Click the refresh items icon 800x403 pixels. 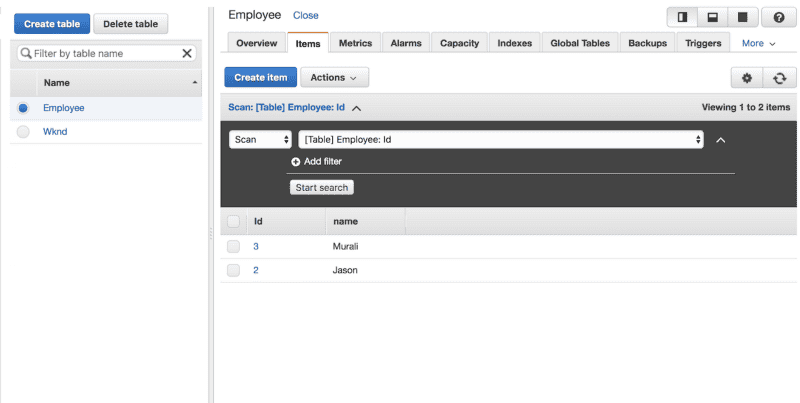(x=778, y=78)
